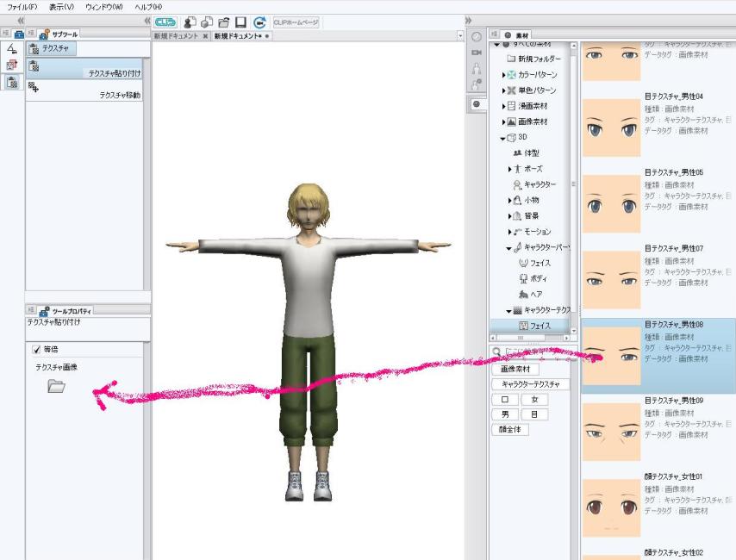Open texture image folder icon

pyautogui.click(x=56, y=387)
